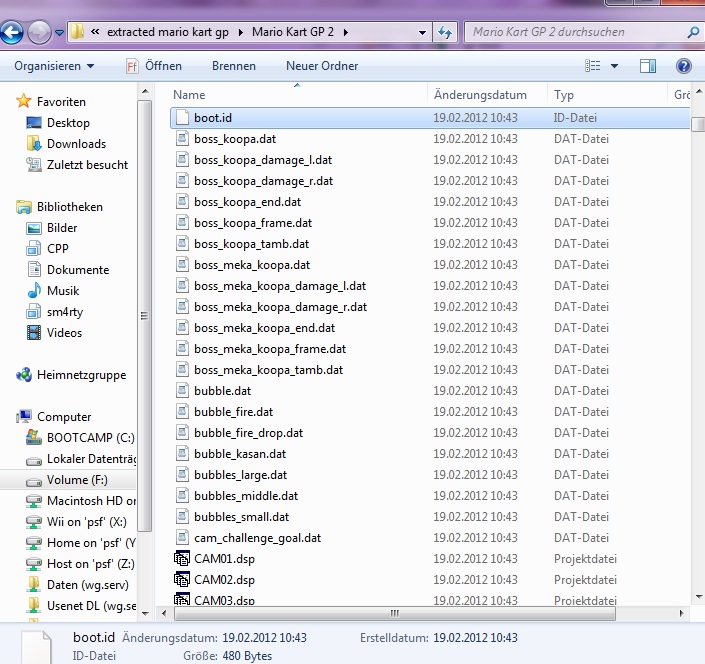
Task: Select boss_koopa_tamb.dat file icon
Action: click(x=182, y=244)
